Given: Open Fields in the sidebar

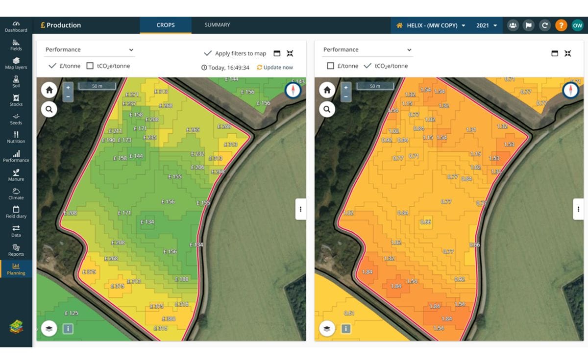Looking at the screenshot, I should [x=16, y=45].
